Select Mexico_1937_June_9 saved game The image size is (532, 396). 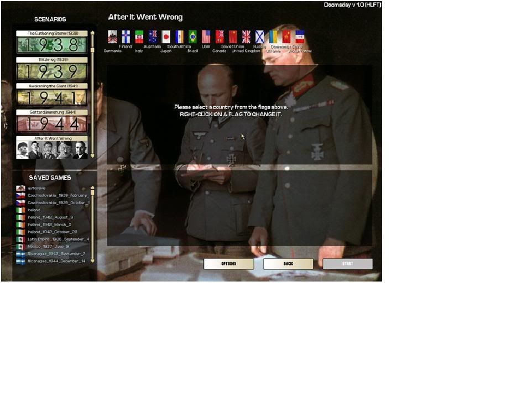coord(48,247)
